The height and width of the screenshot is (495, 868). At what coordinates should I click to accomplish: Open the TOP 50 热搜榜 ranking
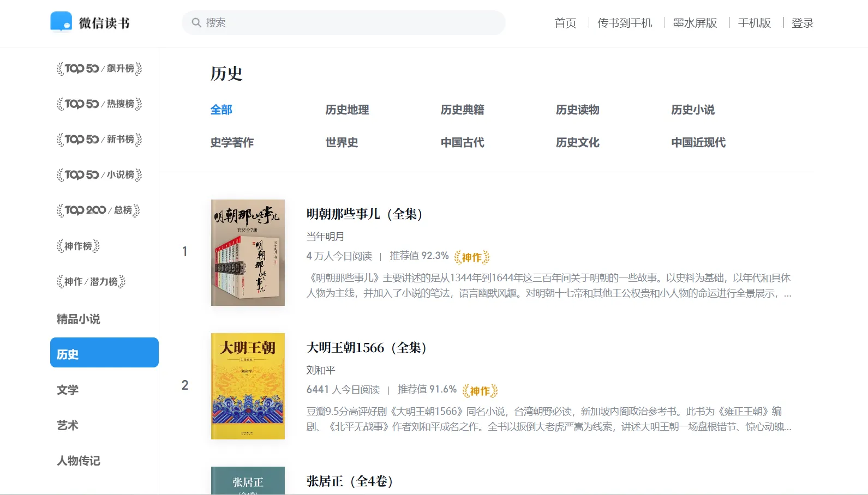pyautogui.click(x=99, y=104)
